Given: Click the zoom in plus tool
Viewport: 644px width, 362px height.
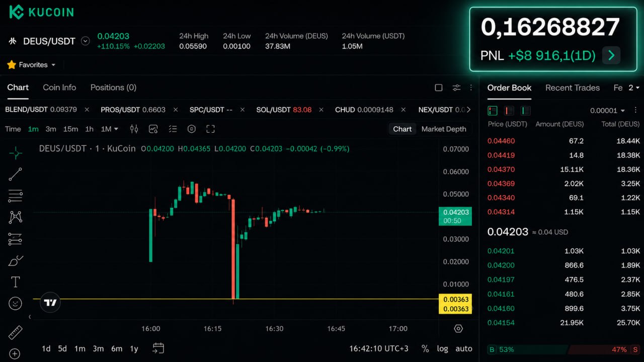Looking at the screenshot, I should click(15, 353).
